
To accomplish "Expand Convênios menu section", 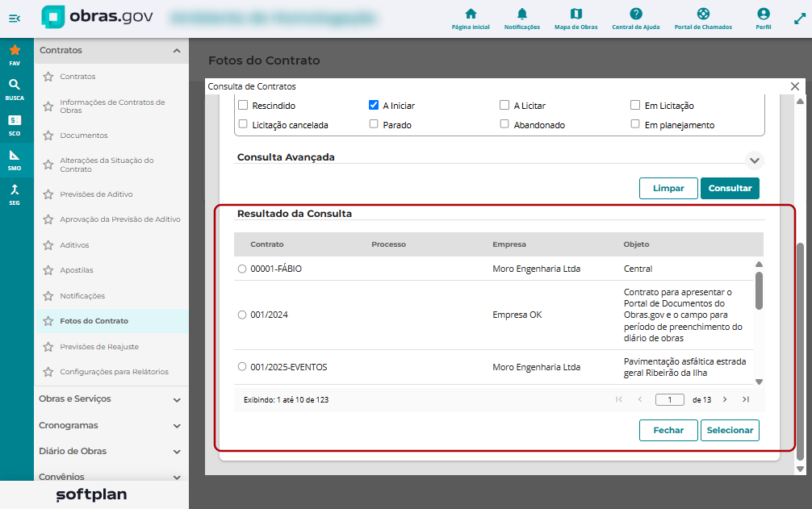I will 177,477.
